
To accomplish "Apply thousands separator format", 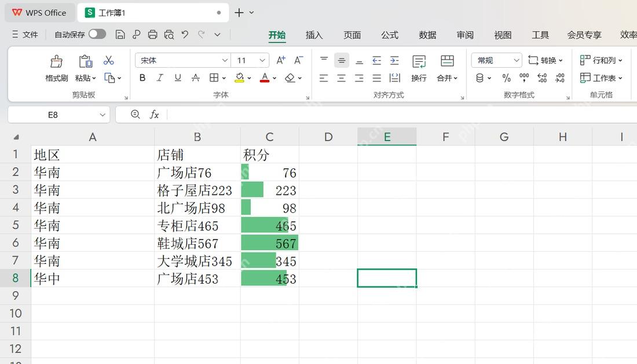I will (x=524, y=78).
